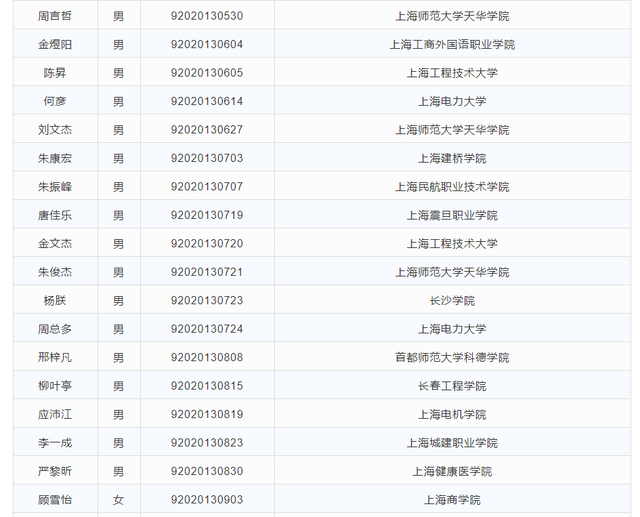Select the name 朱俊杰
Viewport: 640px width, 517px height.
coord(55,272)
